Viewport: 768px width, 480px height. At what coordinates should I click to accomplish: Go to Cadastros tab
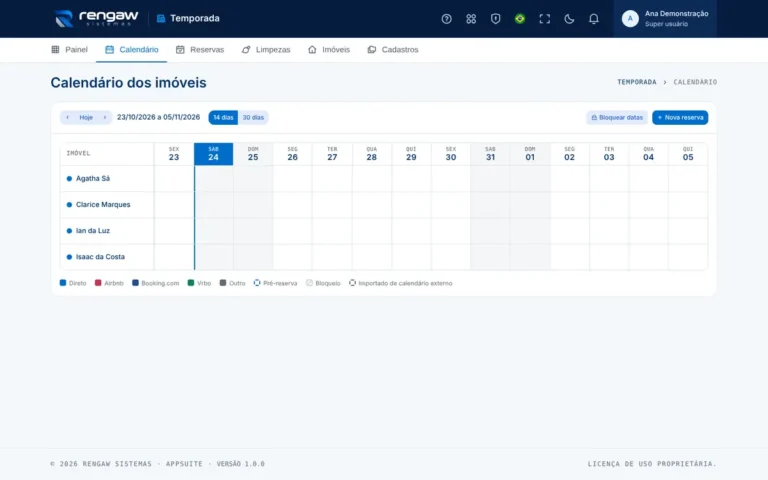tap(393, 49)
